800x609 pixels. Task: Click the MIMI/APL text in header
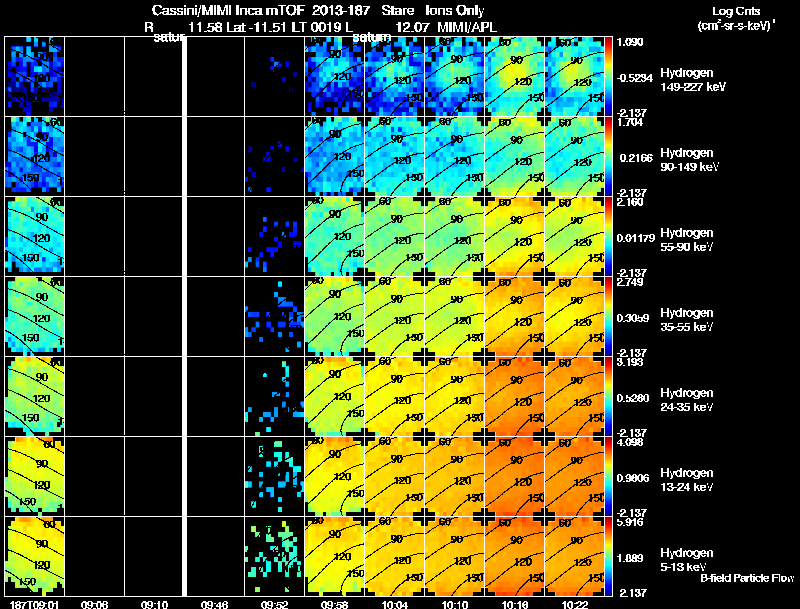coord(466,28)
